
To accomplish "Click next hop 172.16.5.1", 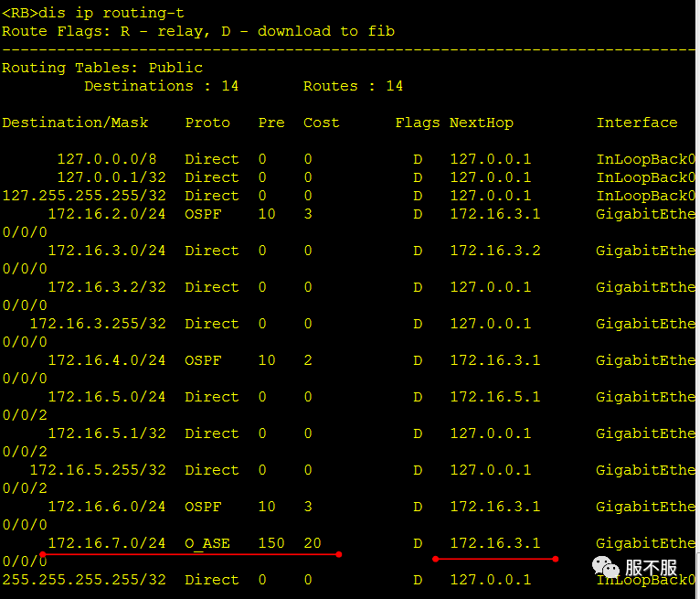I will point(494,397).
